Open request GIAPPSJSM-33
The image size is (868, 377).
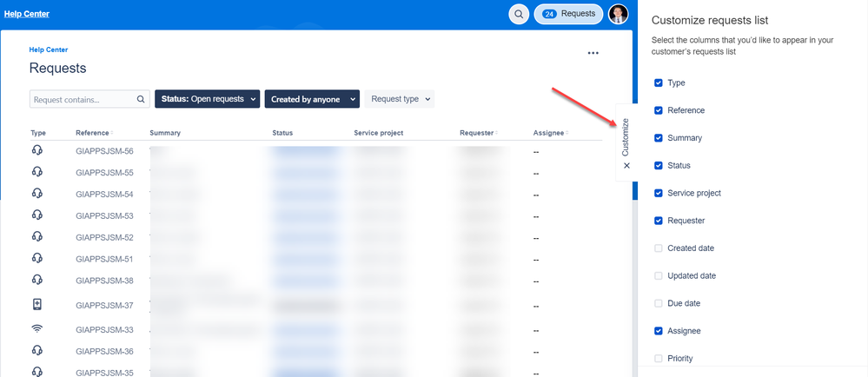click(104, 330)
